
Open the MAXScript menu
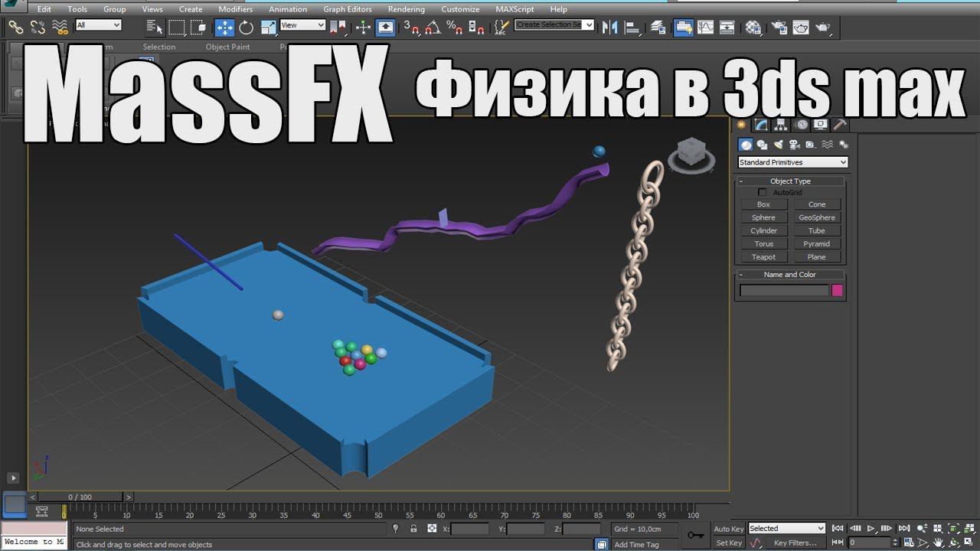click(x=514, y=9)
